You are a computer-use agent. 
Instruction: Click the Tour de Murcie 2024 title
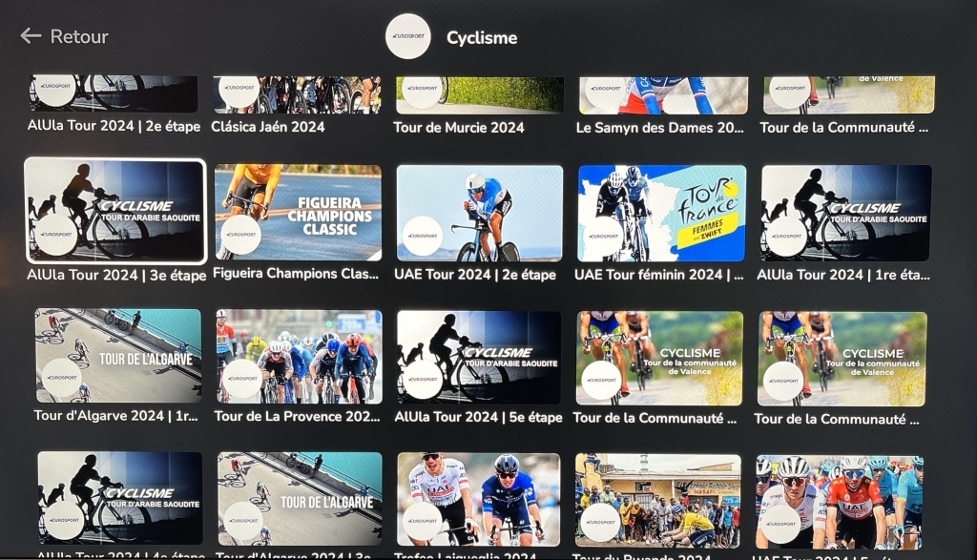coord(459,128)
